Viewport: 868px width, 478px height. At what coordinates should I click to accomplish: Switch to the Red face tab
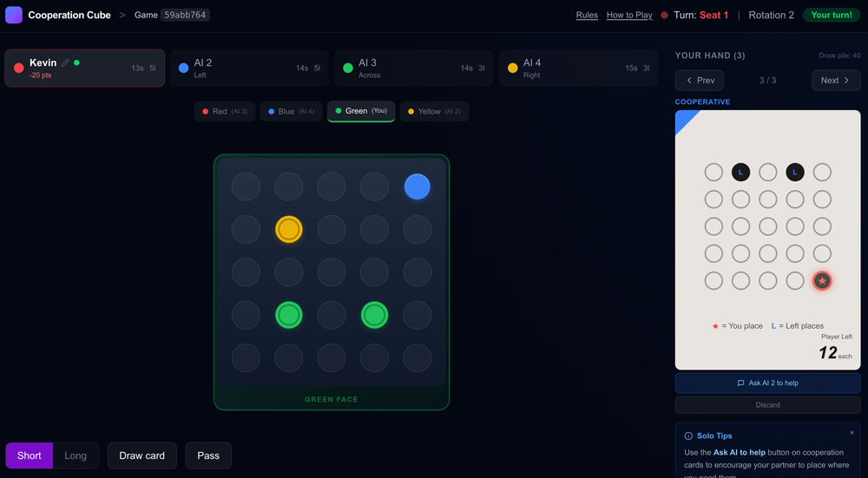click(x=225, y=111)
